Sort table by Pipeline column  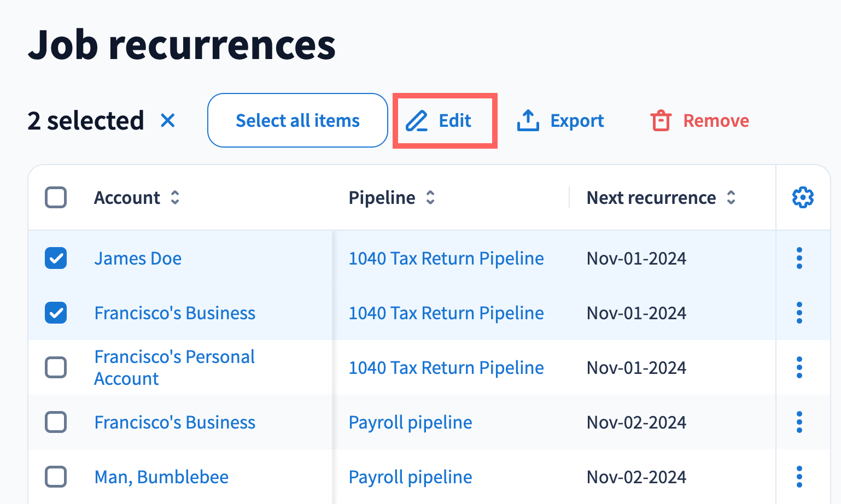430,197
